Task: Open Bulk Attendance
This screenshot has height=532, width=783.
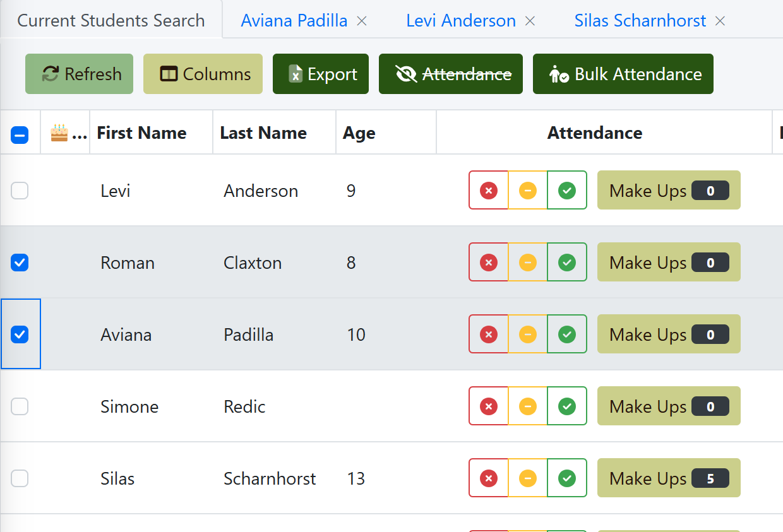Action: tap(623, 74)
